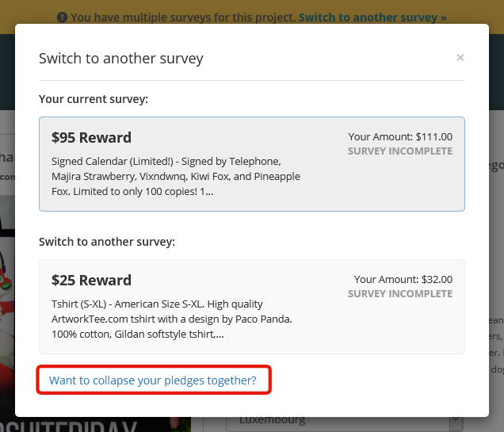The image size is (504, 432).
Task: Click SURVEY INCOMPLETE status on $25 reward
Action: tap(399, 294)
